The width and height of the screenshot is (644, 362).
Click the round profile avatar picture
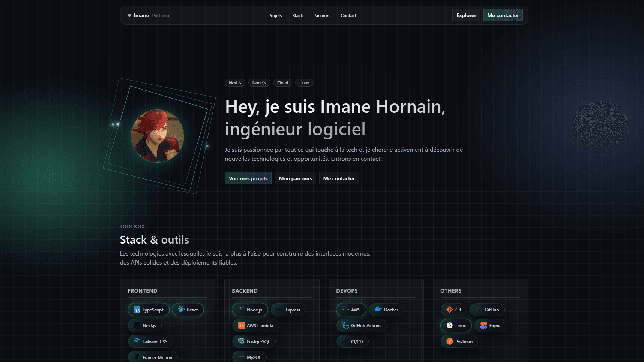pos(158,136)
